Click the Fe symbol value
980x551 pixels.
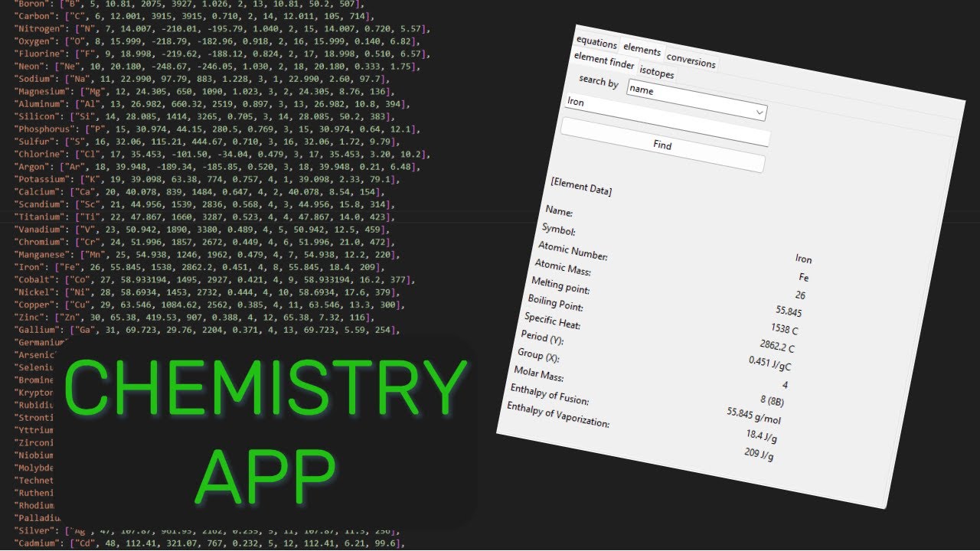coord(804,278)
